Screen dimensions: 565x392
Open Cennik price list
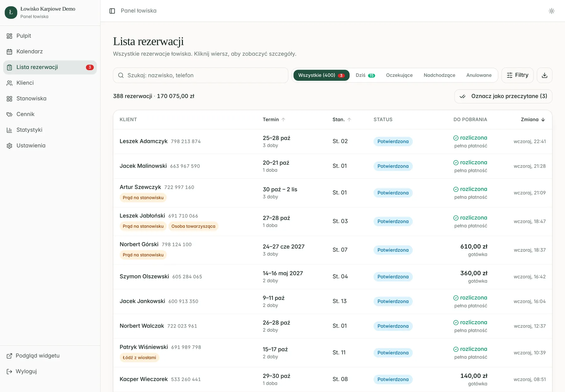tap(50, 114)
